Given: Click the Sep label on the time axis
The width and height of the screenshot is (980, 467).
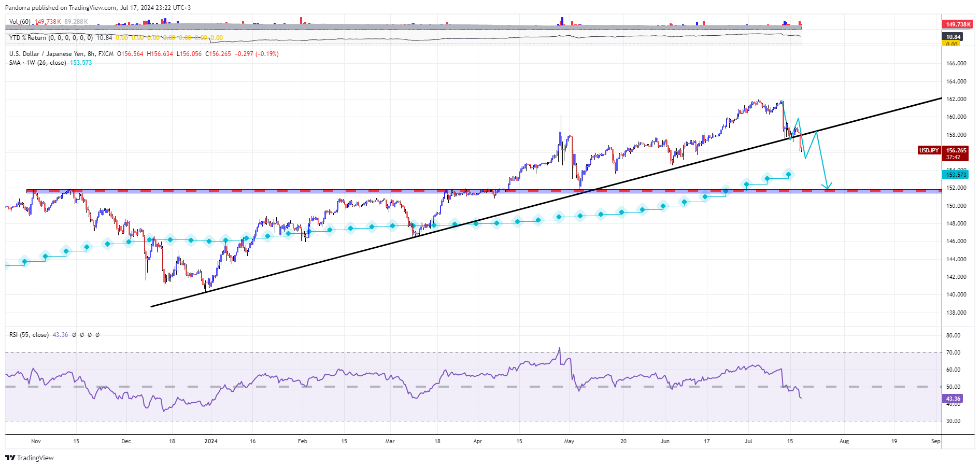Looking at the screenshot, I should coord(935,442).
